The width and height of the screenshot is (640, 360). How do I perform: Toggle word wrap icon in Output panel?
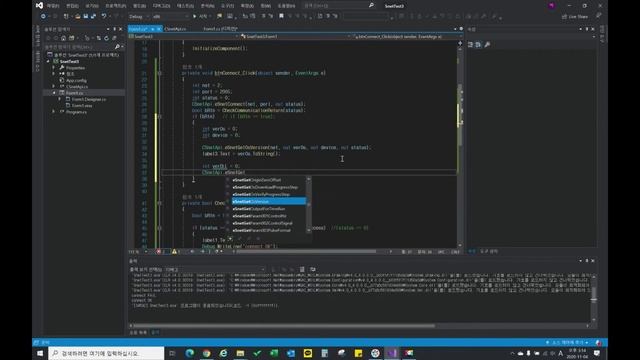[x=313, y=269]
